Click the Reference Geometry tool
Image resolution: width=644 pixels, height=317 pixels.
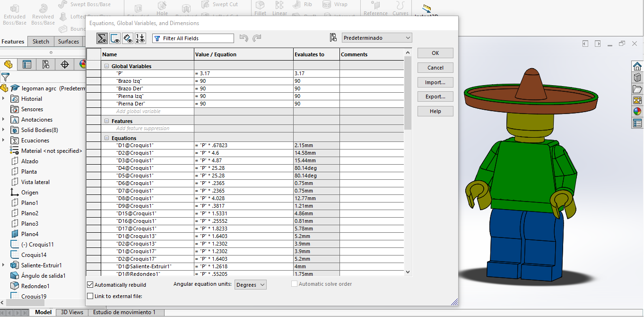(376, 9)
